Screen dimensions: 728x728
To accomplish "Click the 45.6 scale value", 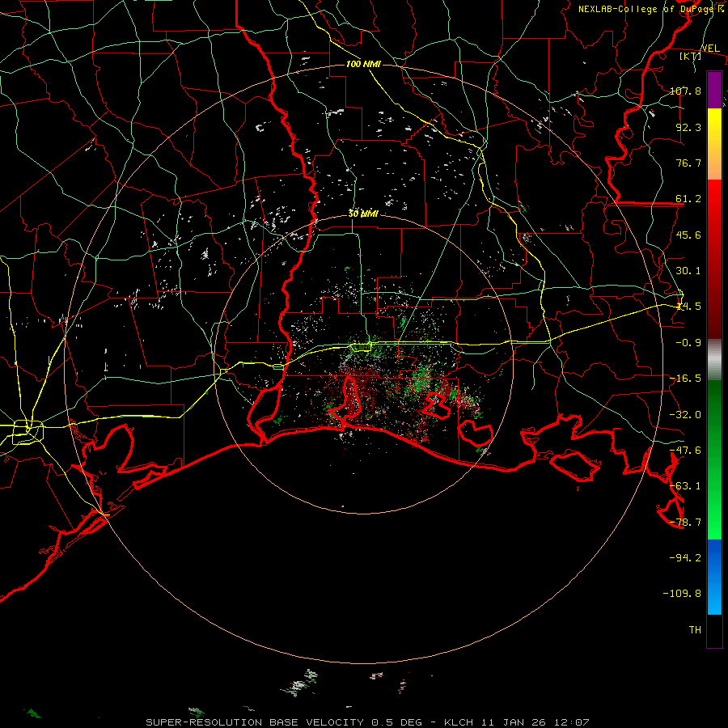I will pos(688,235).
